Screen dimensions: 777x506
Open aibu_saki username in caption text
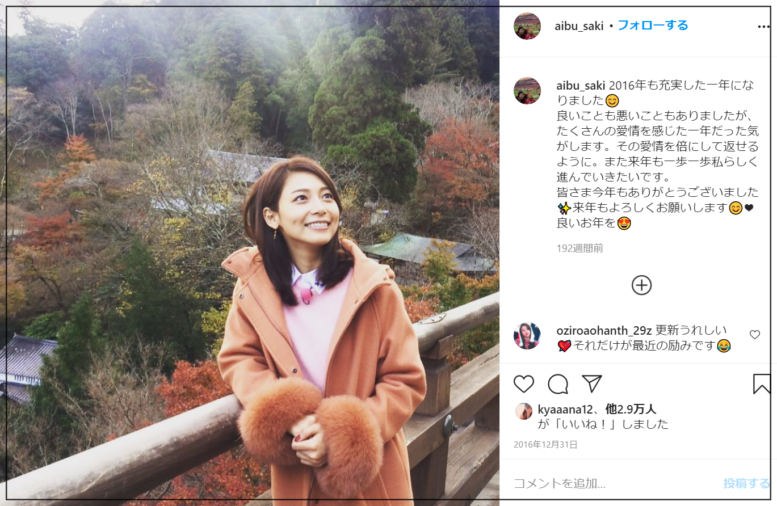(x=580, y=86)
